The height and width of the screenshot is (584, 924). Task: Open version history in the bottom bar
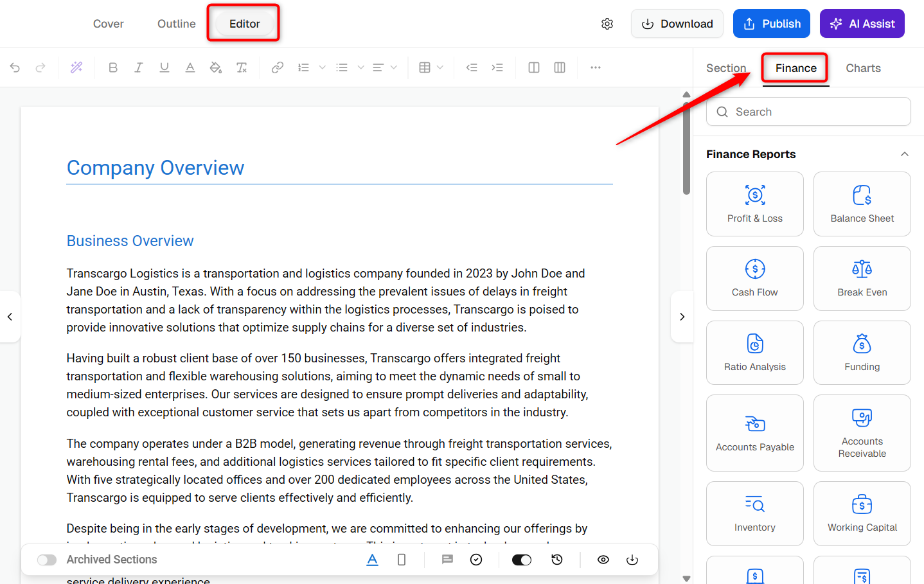point(557,560)
